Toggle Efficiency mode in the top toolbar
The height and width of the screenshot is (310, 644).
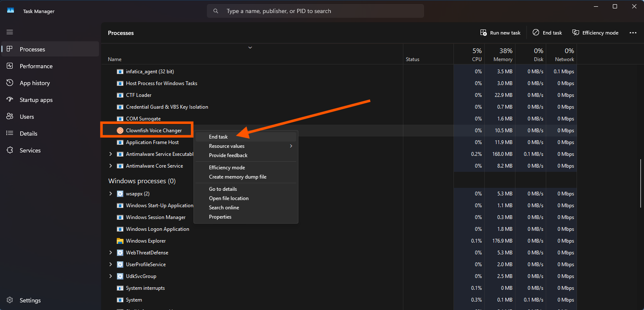[595, 33]
